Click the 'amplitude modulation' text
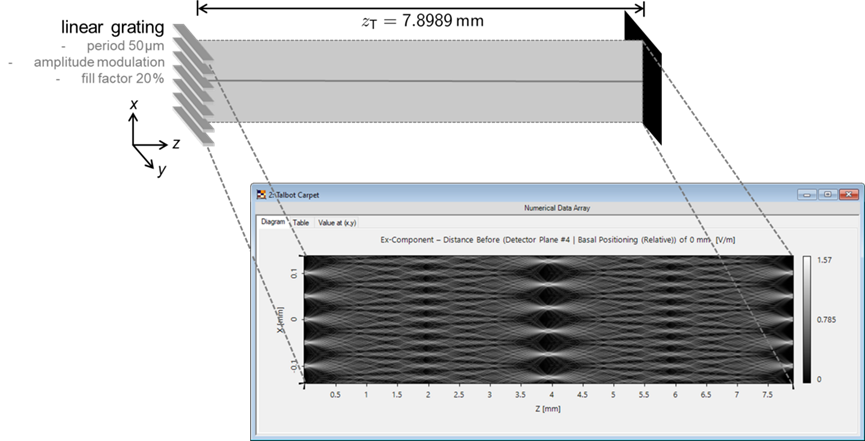The height and width of the screenshot is (441, 865). [99, 62]
